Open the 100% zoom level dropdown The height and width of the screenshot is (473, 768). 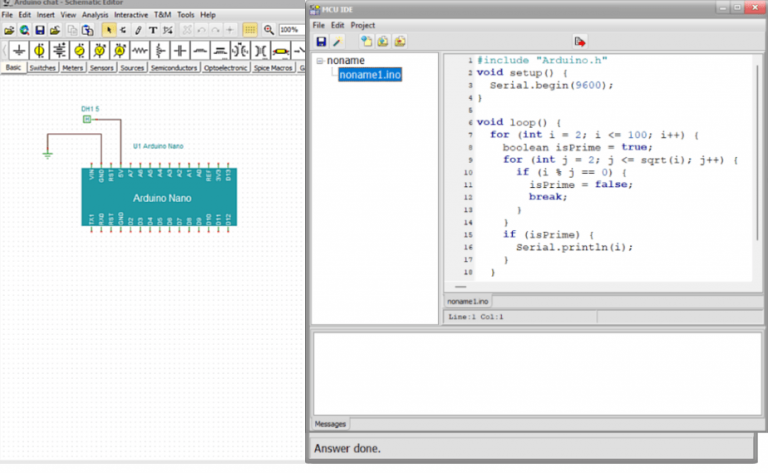[x=293, y=30]
